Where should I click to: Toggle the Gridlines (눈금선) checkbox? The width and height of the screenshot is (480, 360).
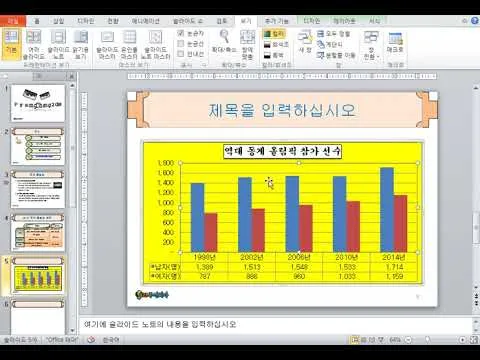point(191,44)
